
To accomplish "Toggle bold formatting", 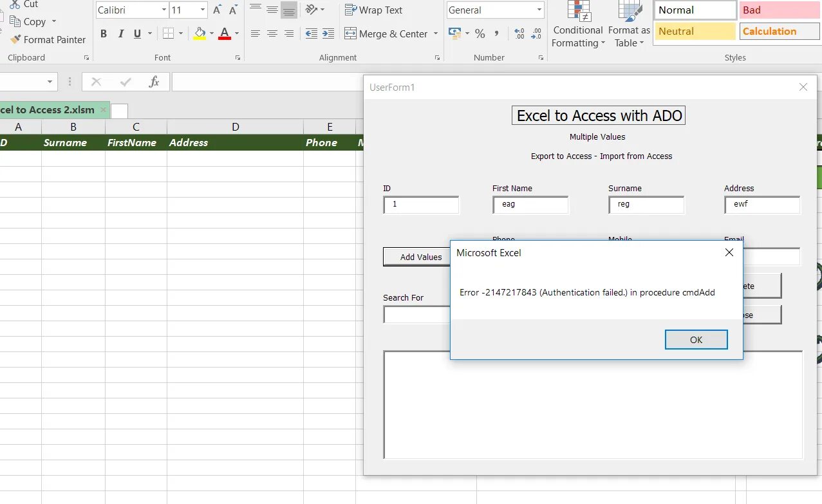I will point(104,33).
